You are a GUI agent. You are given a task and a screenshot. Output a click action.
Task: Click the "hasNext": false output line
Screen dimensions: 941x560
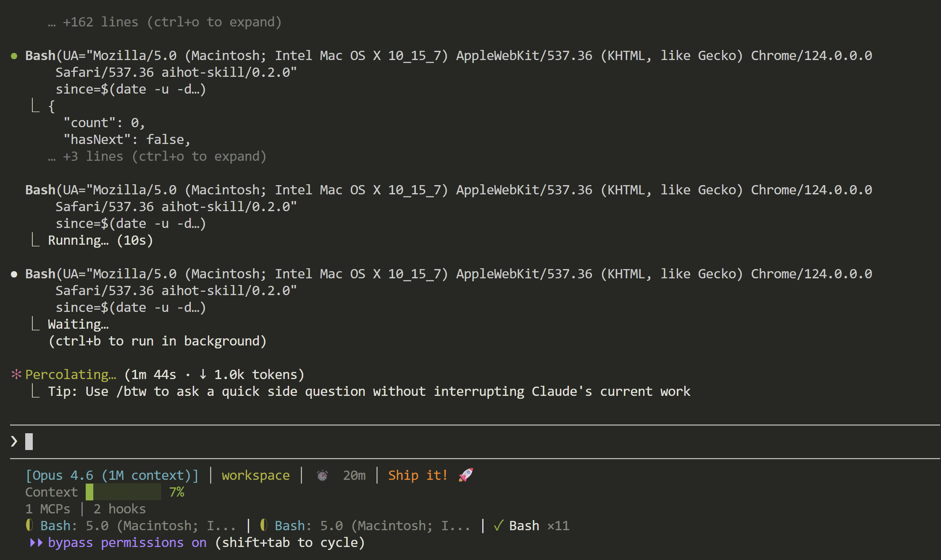[127, 139]
